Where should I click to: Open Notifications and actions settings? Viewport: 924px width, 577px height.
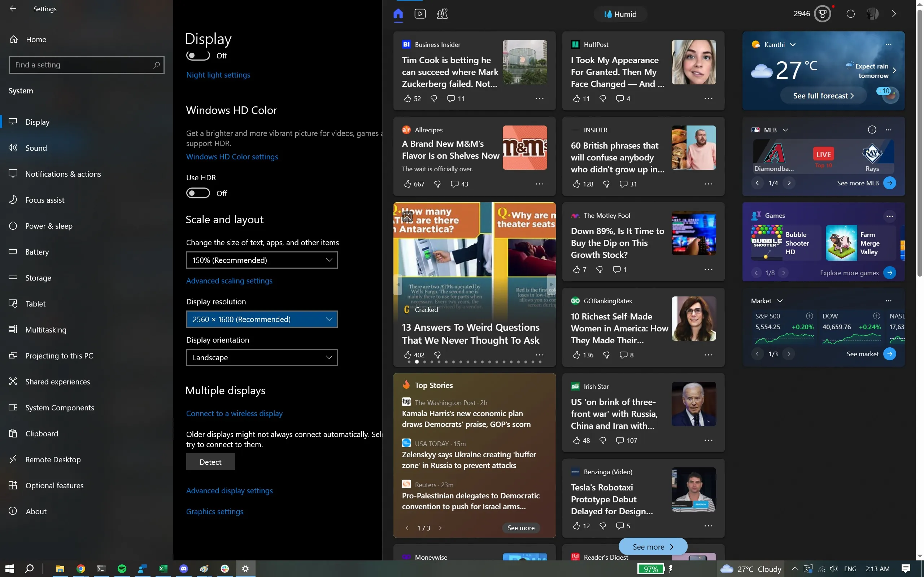pyautogui.click(x=62, y=173)
